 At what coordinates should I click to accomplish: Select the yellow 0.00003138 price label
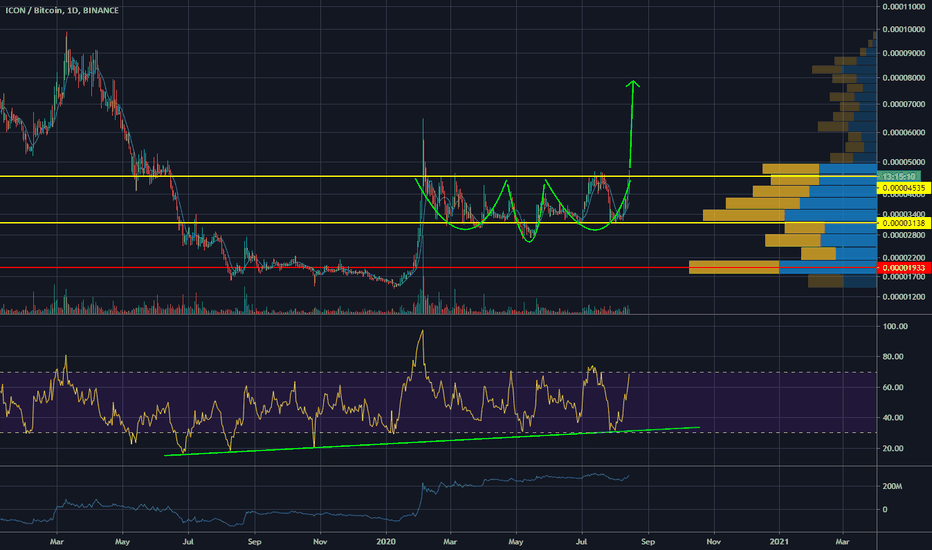point(903,223)
